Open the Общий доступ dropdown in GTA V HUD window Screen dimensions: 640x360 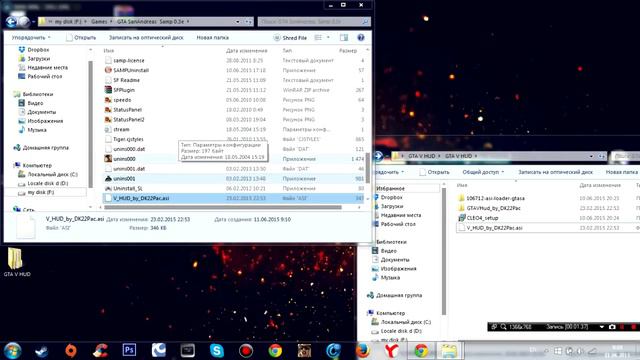tap(483, 172)
